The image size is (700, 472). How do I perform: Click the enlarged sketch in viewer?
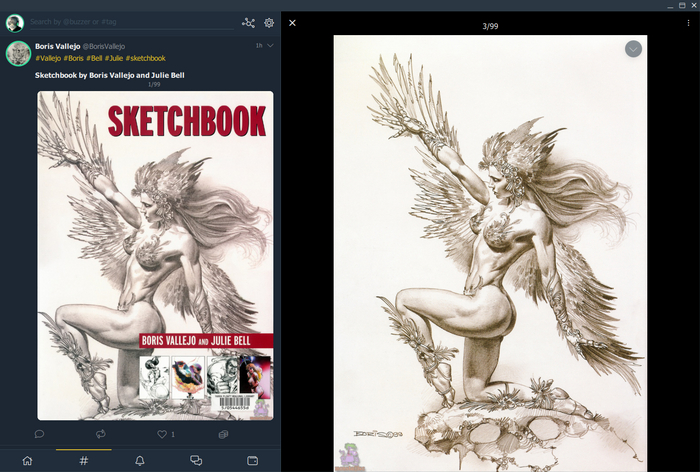point(490,254)
